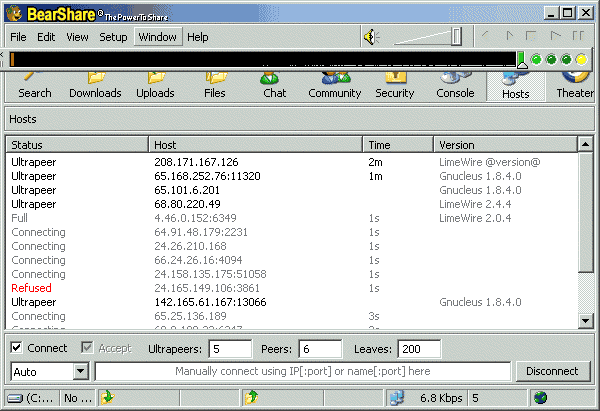600x411 pixels.
Task: Click the green level marker on black bar
Action: pyautogui.click(x=522, y=60)
